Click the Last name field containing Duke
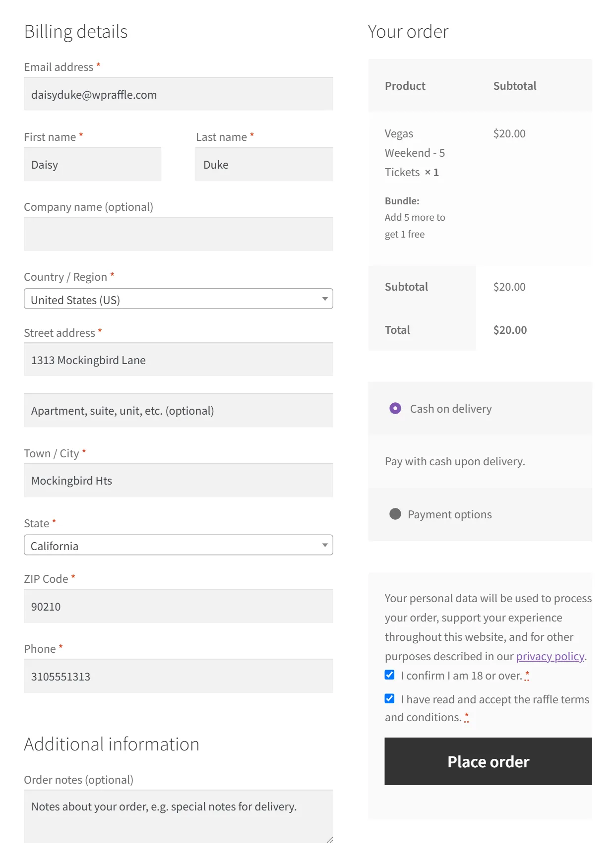This screenshot has width=616, height=867. (x=264, y=164)
